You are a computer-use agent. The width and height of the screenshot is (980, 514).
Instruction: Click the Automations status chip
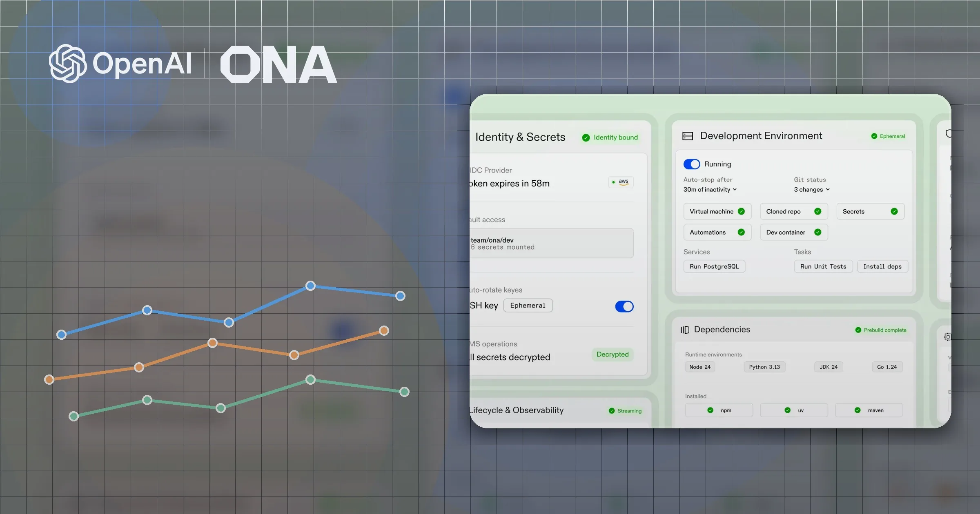(x=717, y=232)
